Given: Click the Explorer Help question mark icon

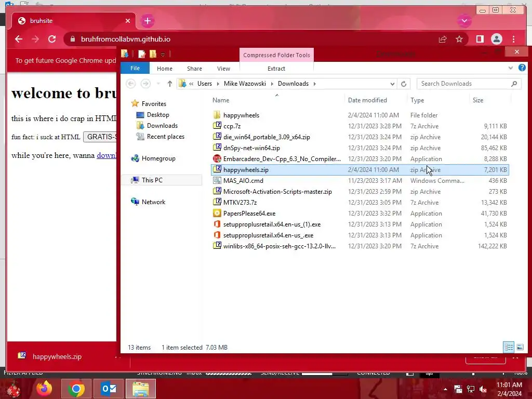Looking at the screenshot, I should click(x=522, y=68).
